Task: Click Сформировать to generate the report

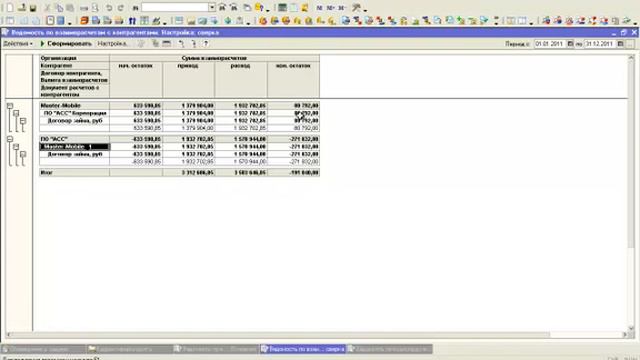Action: pos(66,43)
